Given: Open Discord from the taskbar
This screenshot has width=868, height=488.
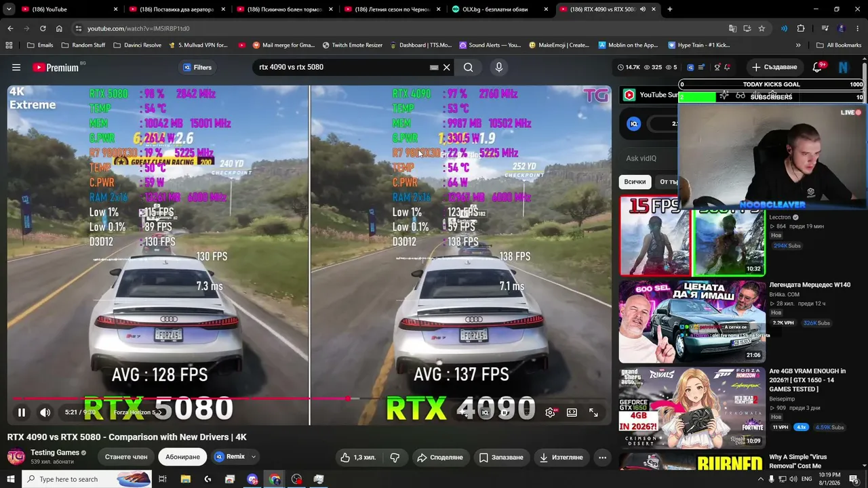Looking at the screenshot, I should (252, 479).
